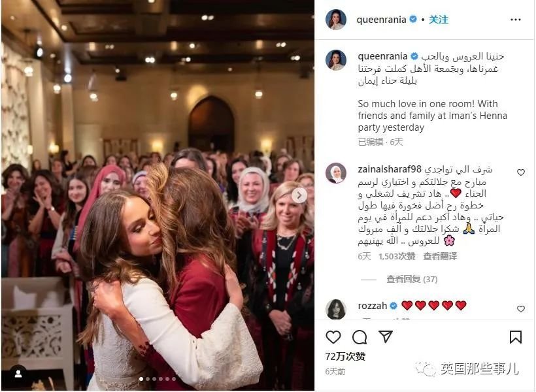Screen dimensions: 536x392
Task: Open zainalsharaf98 profile avatar
Action: click(336, 173)
